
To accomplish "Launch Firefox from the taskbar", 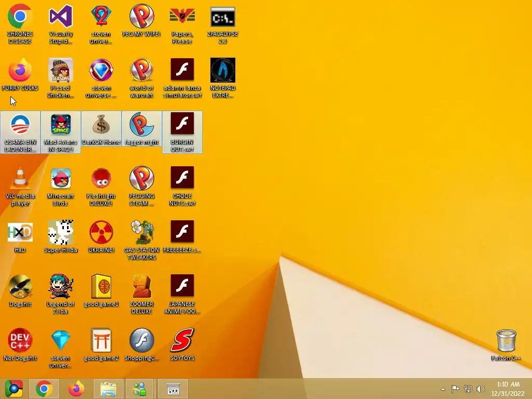I will [x=76, y=389].
